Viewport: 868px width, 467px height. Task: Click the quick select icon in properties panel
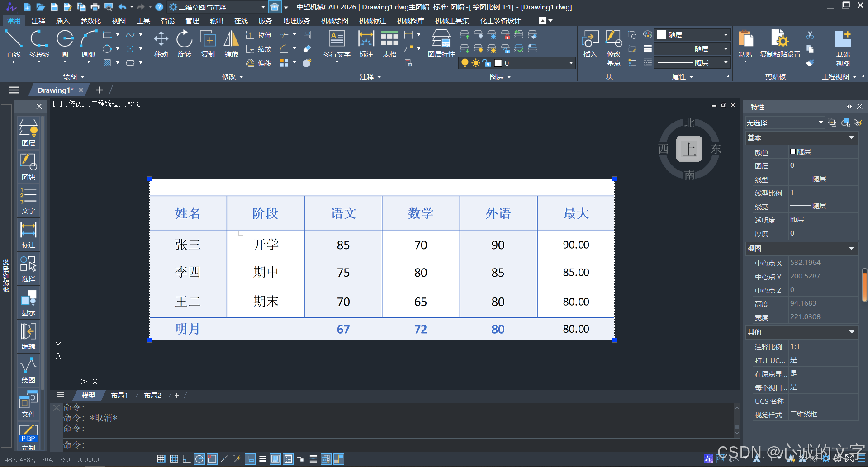(x=858, y=123)
